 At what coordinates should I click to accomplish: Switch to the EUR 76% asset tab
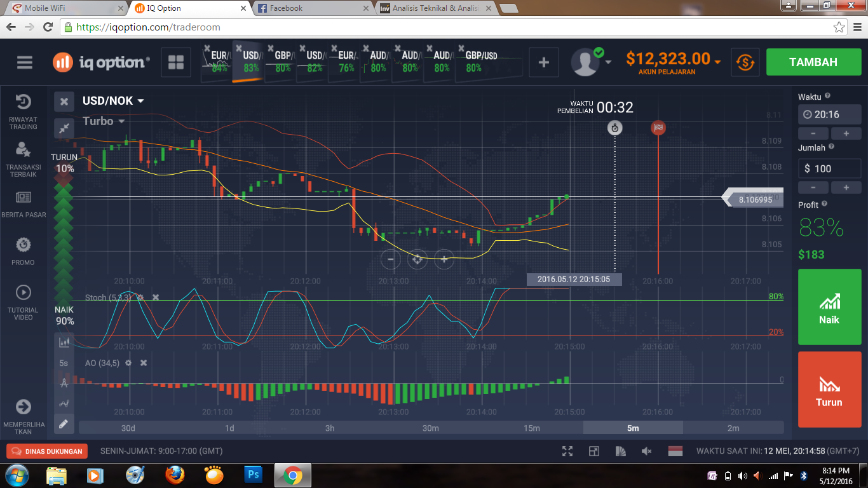click(x=344, y=62)
